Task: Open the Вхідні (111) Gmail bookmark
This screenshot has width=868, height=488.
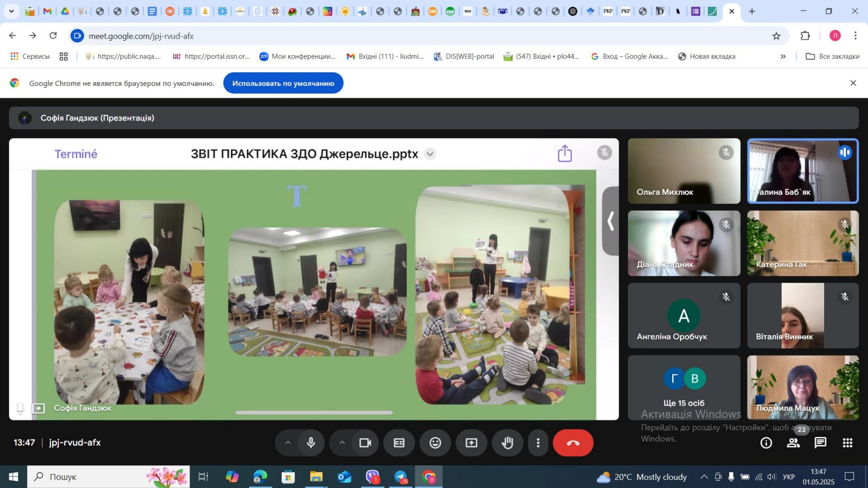Action: (x=385, y=56)
